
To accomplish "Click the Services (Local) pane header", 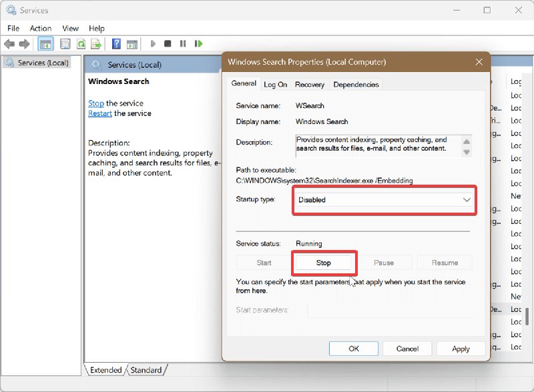I will (x=153, y=65).
